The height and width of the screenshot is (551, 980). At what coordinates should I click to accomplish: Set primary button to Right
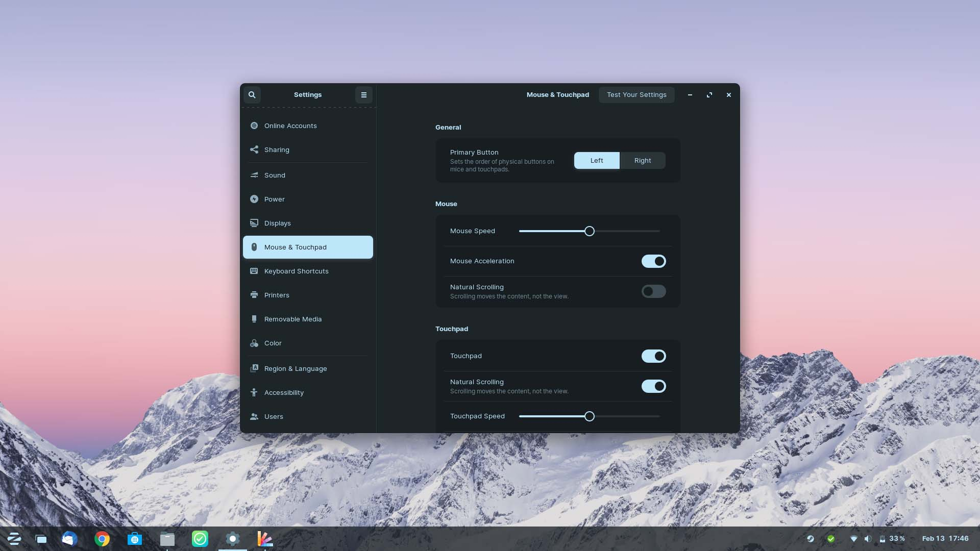[x=642, y=160]
